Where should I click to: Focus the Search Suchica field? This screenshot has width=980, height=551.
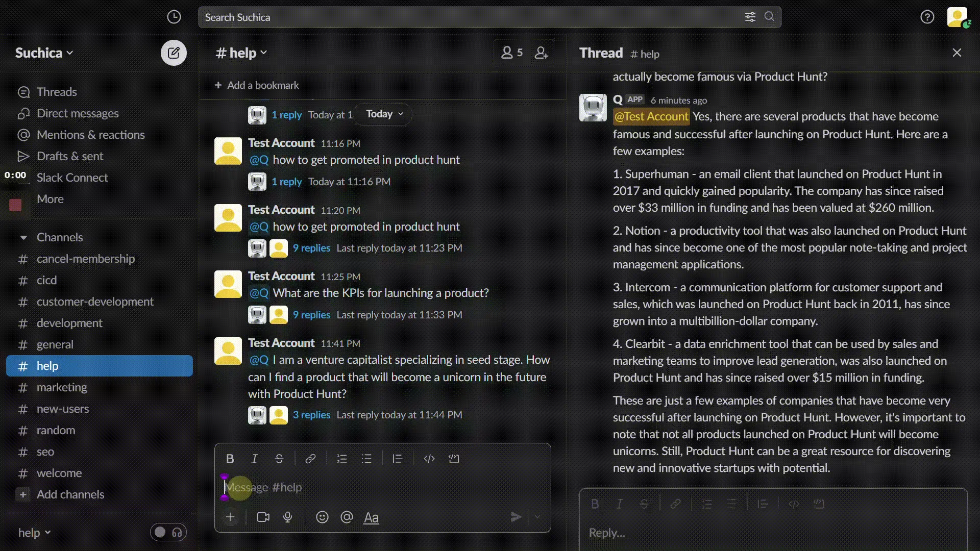pyautogui.click(x=489, y=17)
